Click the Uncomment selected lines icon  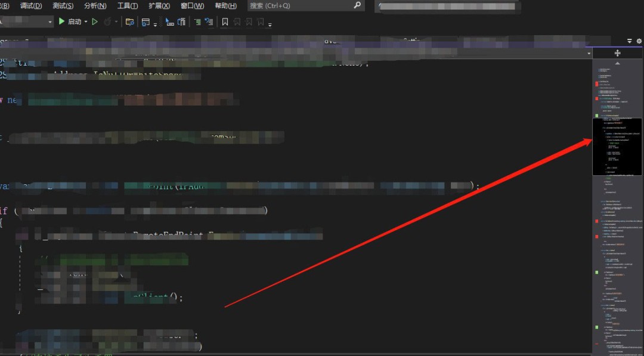tap(209, 22)
